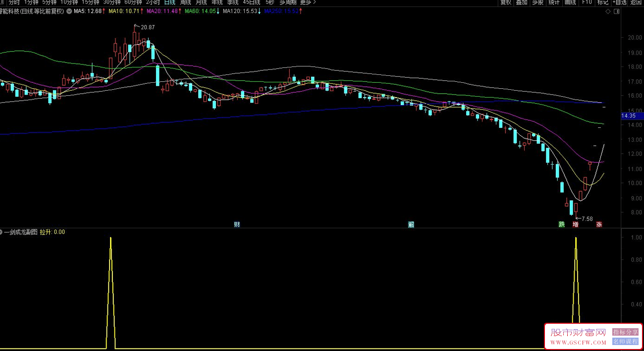Screen dimensions: 644x351
Task: Switch to 分时 intraday view tab
Action: click(x=14, y=2)
